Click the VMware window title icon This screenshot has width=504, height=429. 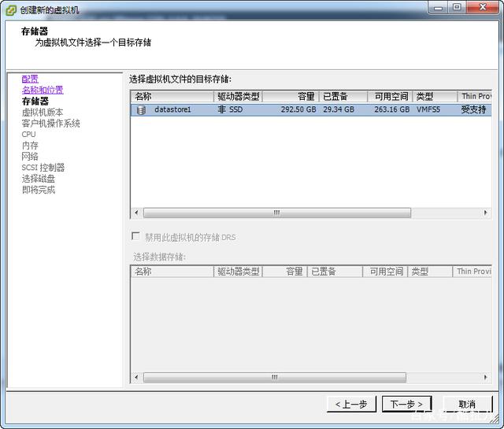pyautogui.click(x=11, y=10)
